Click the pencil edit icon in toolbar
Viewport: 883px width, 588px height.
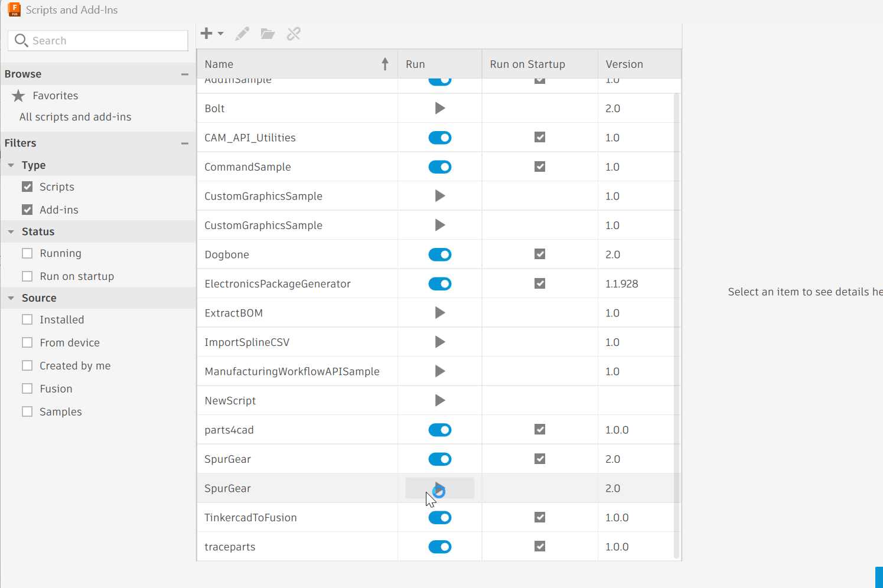point(242,34)
